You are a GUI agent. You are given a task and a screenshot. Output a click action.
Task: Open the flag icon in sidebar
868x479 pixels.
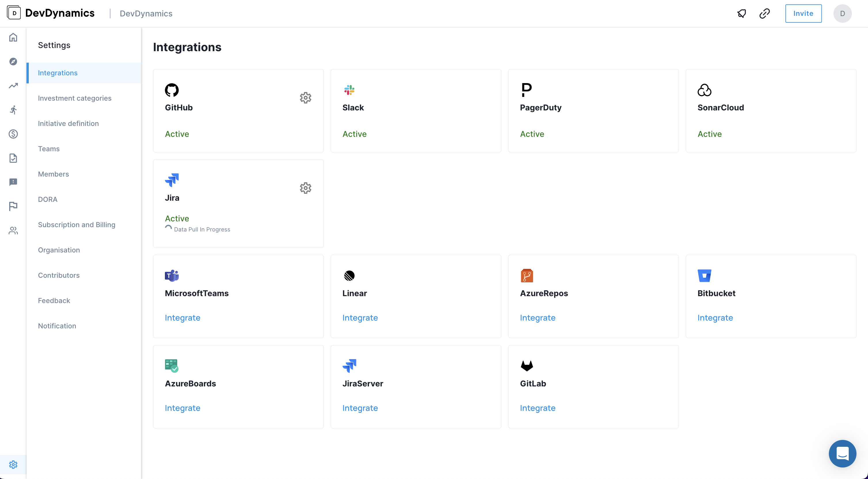click(x=13, y=206)
